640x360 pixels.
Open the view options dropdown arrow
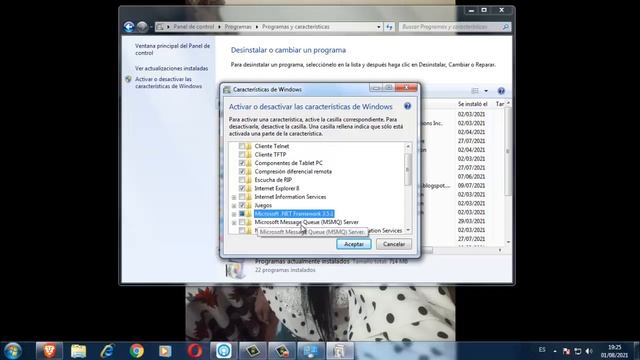pyautogui.click(x=486, y=91)
